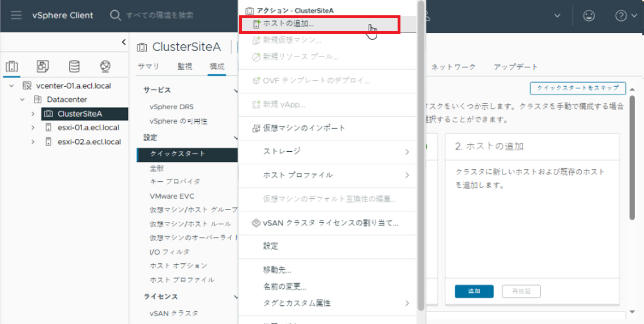Click the import VM icon in menu
The width and height of the screenshot is (644, 324).
(x=256, y=129)
